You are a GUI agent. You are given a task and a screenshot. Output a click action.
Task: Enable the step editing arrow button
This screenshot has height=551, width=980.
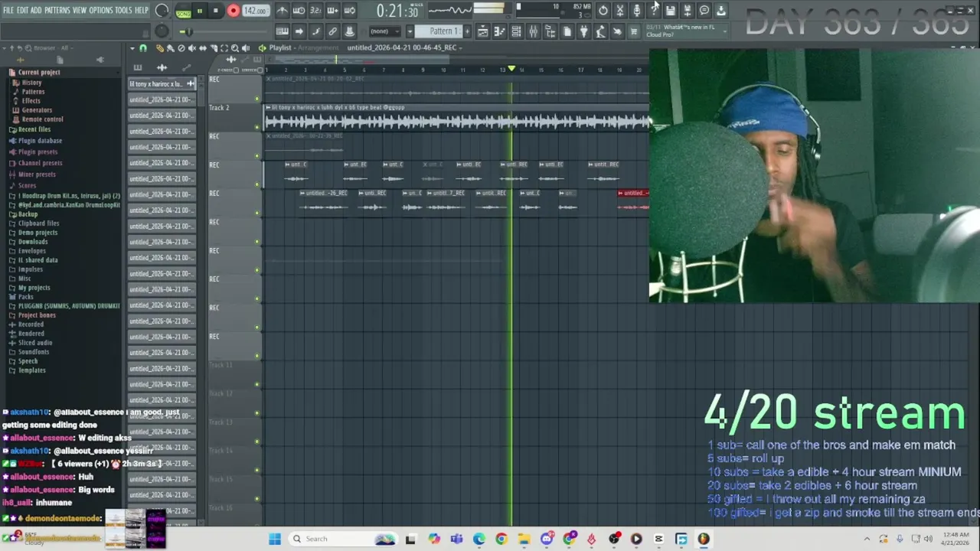click(299, 31)
